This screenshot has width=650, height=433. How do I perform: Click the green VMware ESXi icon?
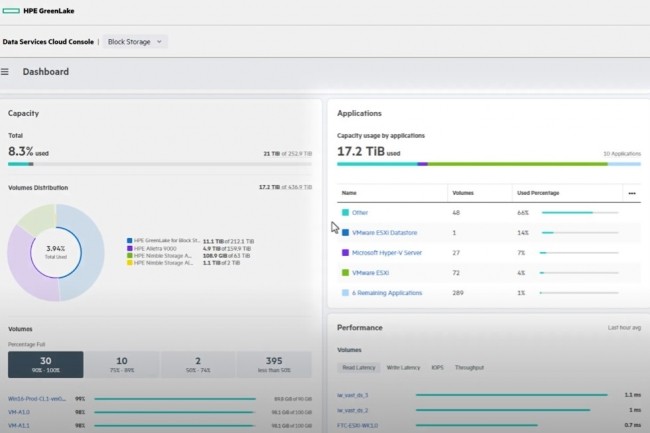(x=345, y=272)
